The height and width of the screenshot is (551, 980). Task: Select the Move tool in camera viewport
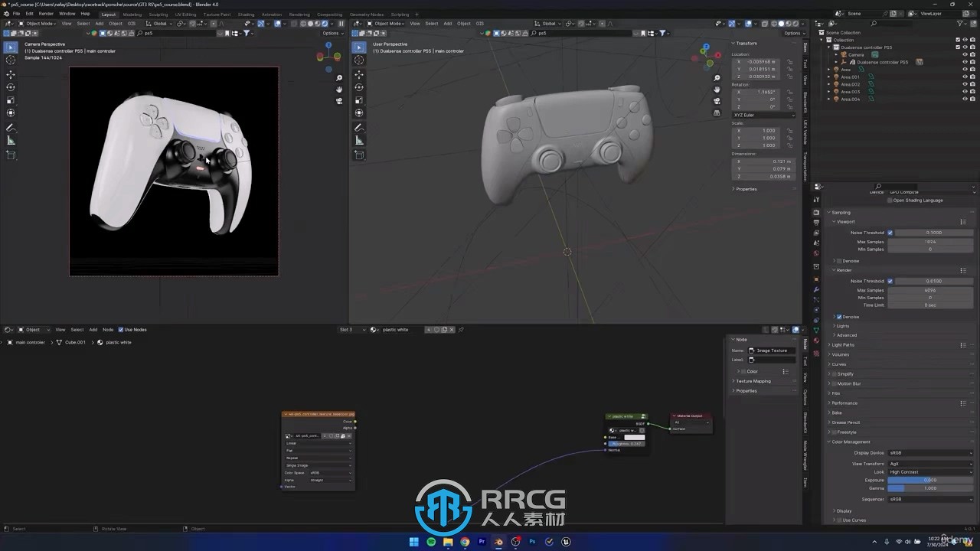click(x=11, y=74)
